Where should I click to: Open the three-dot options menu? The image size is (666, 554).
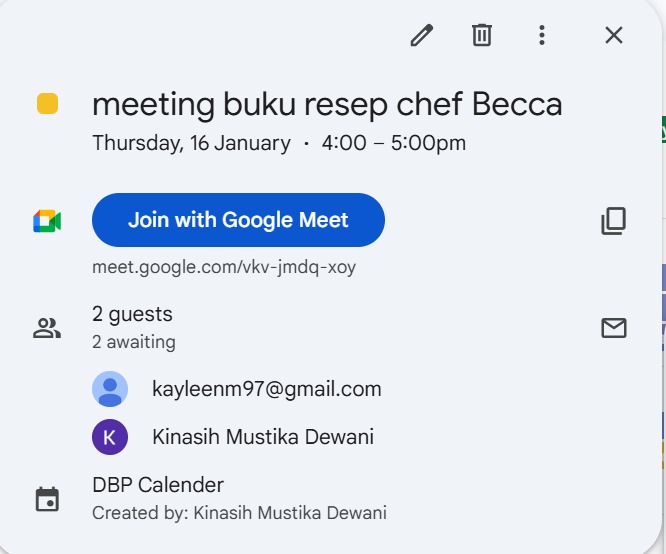coord(541,36)
